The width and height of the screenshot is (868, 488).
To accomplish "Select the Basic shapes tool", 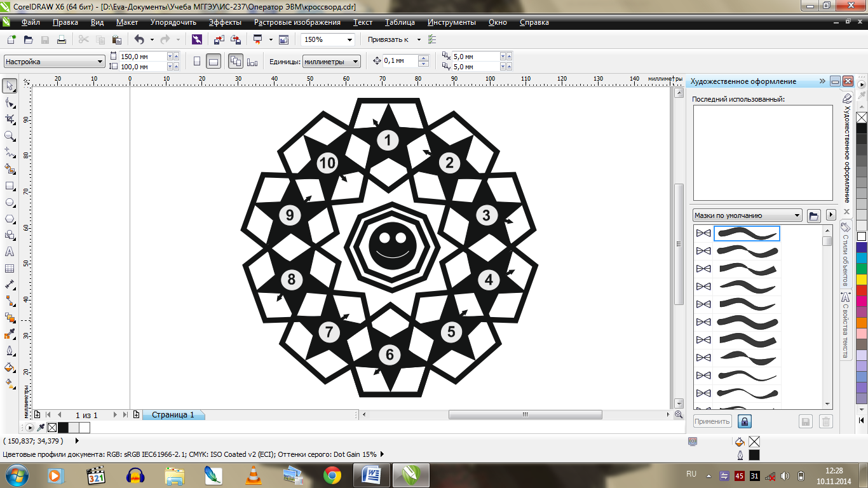I will [x=10, y=235].
